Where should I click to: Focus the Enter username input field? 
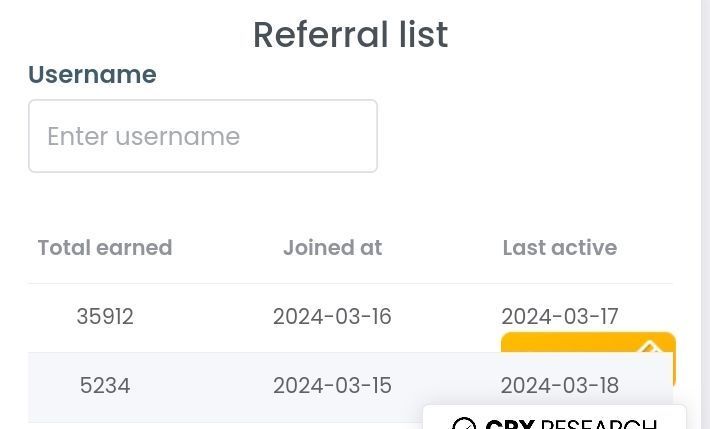pyautogui.click(x=203, y=136)
